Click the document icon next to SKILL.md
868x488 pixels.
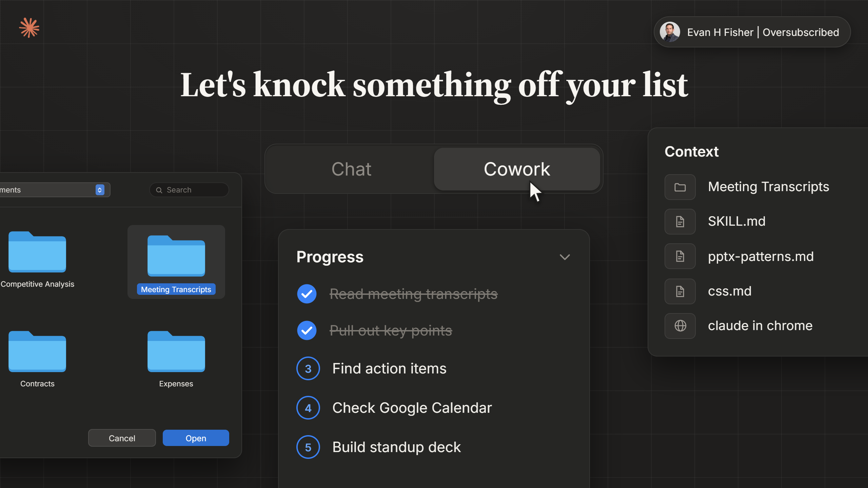click(x=680, y=222)
